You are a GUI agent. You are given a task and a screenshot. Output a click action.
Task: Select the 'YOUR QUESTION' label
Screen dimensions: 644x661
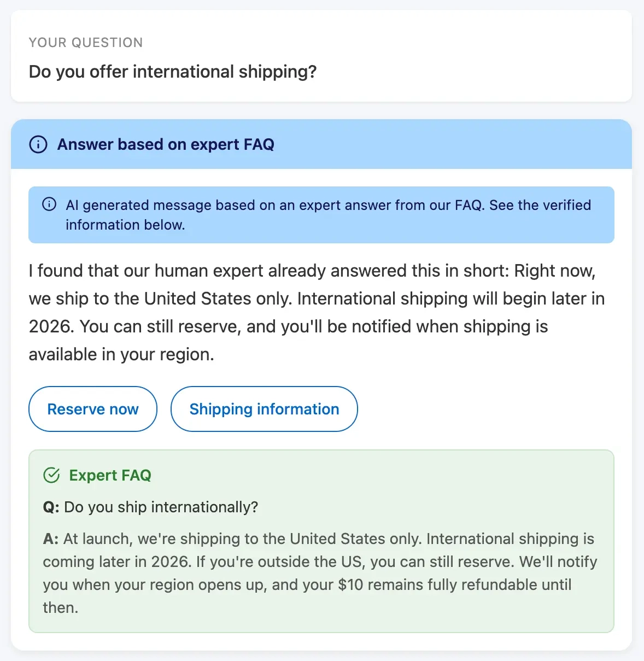[x=86, y=42]
